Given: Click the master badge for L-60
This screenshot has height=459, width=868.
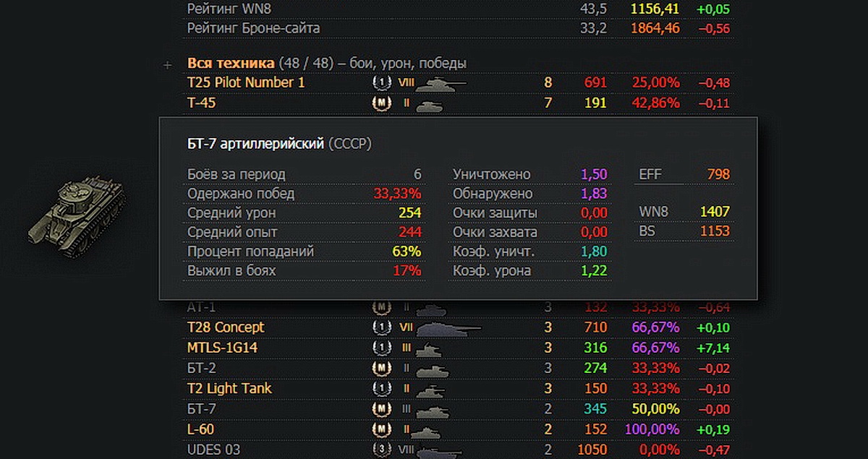Looking at the screenshot, I should 381,429.
